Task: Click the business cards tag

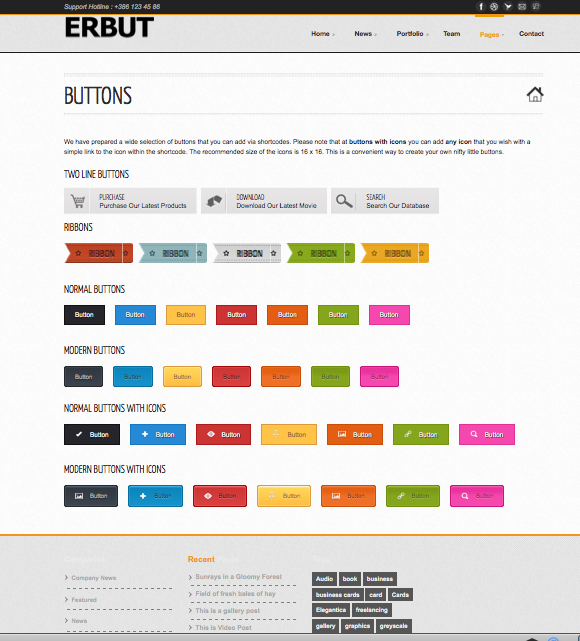Action: point(338,595)
